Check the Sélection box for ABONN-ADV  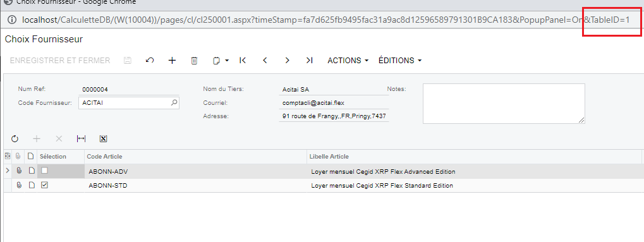point(44,171)
